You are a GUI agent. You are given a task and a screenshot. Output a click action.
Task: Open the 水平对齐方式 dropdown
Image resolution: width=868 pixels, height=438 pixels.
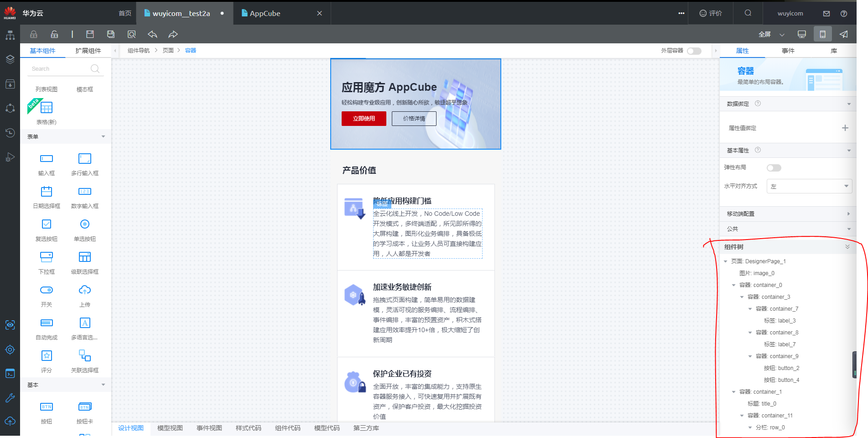pos(809,186)
